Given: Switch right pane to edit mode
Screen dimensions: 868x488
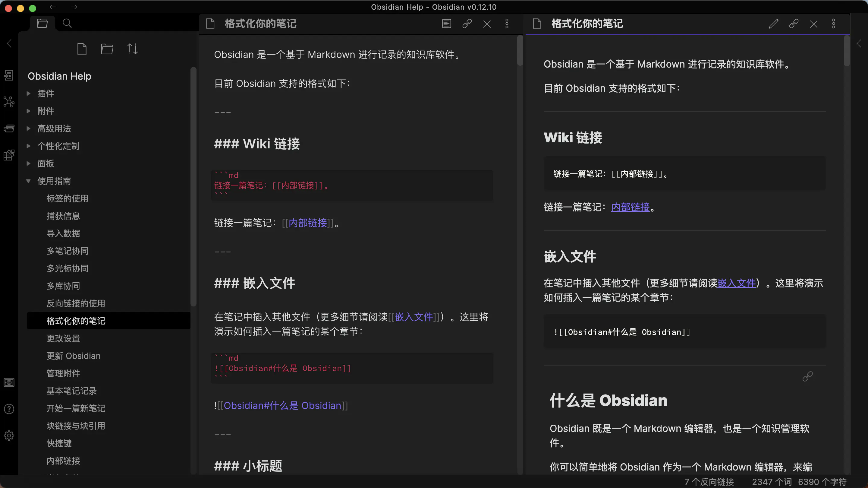Looking at the screenshot, I should pos(774,24).
